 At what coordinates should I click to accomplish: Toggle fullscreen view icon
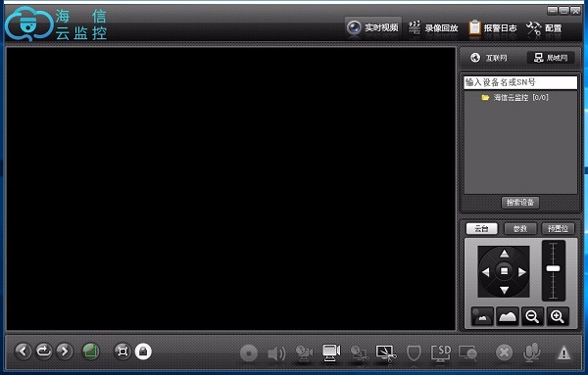click(x=122, y=352)
